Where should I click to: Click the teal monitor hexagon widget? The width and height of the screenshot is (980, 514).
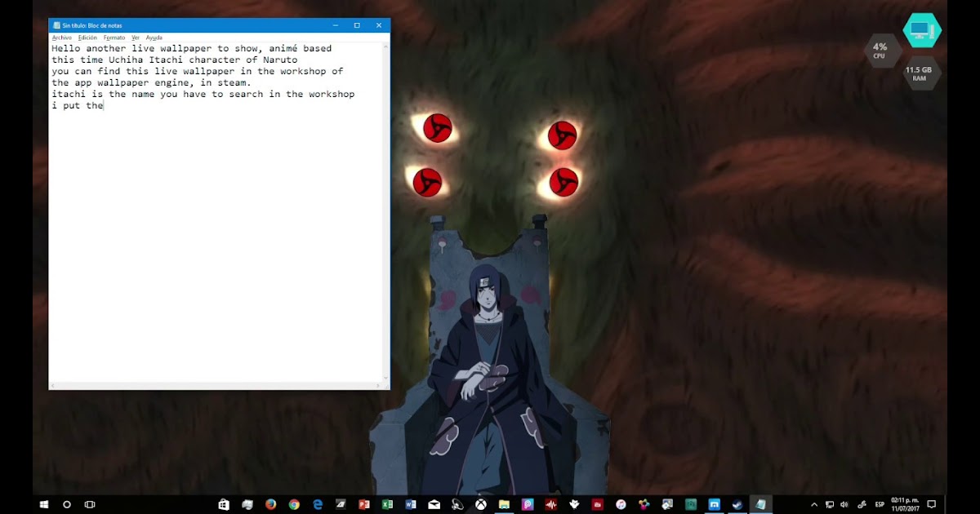coord(921,30)
